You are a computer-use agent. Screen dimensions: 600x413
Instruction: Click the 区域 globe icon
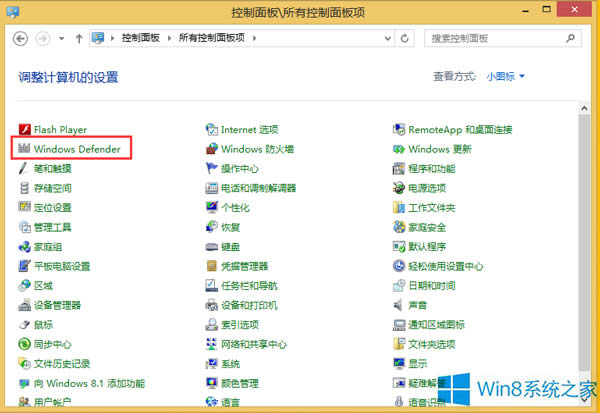click(x=24, y=285)
